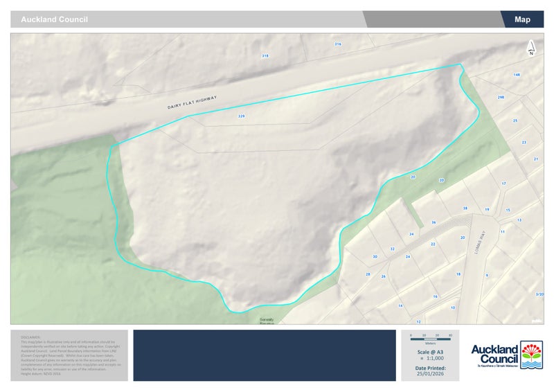Click the disclaimer text box
Screen dimensions: 554x392
pyautogui.click(x=69, y=355)
